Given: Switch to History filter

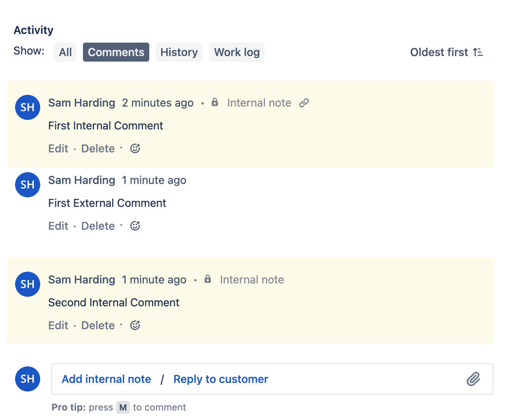Looking at the screenshot, I should coord(179,52).
